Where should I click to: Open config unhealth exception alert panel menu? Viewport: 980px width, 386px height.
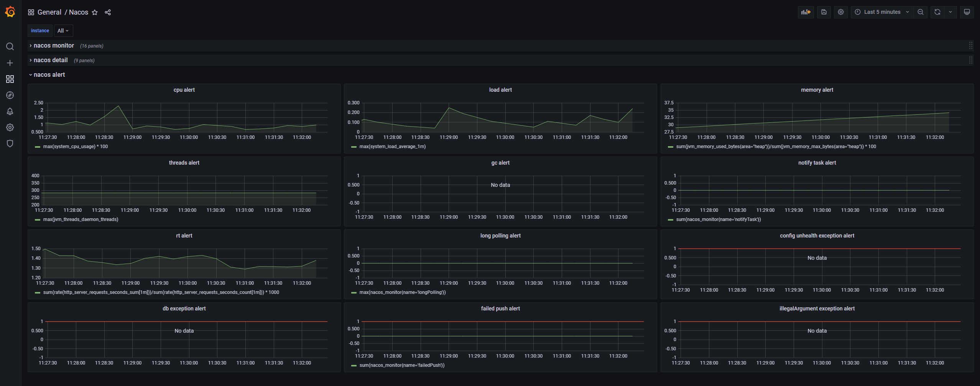point(817,236)
